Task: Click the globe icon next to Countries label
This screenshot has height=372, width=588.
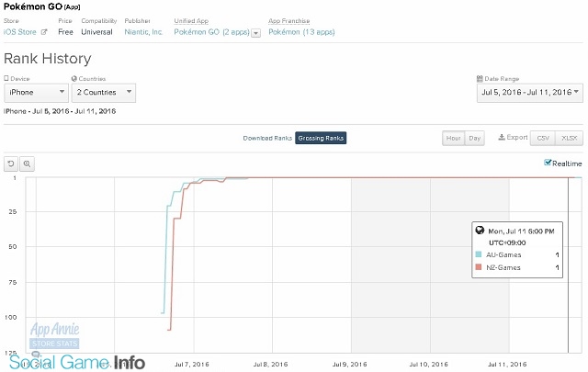Action: 74,78
